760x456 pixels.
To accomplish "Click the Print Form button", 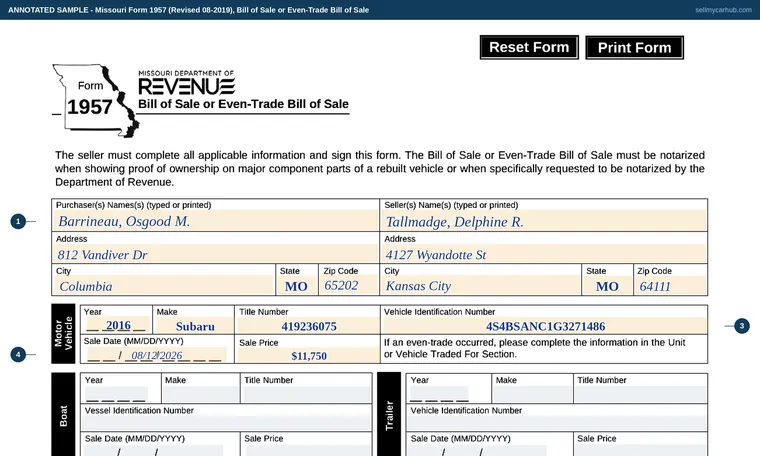I will tap(634, 47).
